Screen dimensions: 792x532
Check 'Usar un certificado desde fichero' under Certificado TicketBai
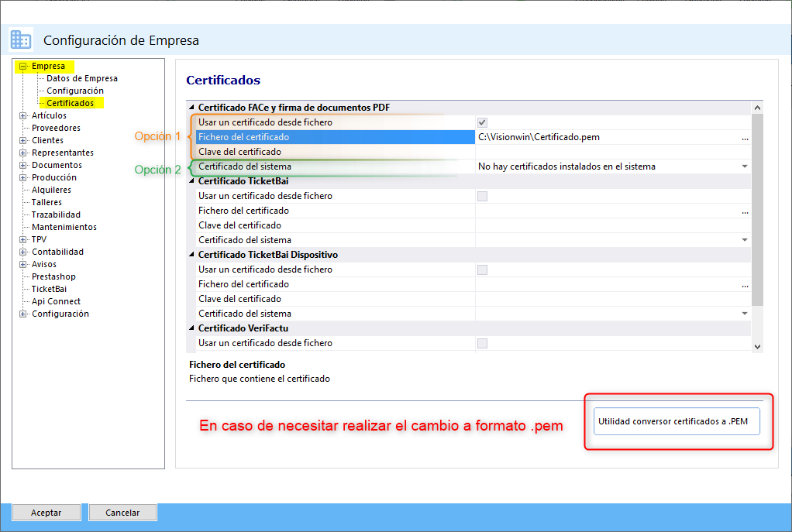(x=482, y=197)
